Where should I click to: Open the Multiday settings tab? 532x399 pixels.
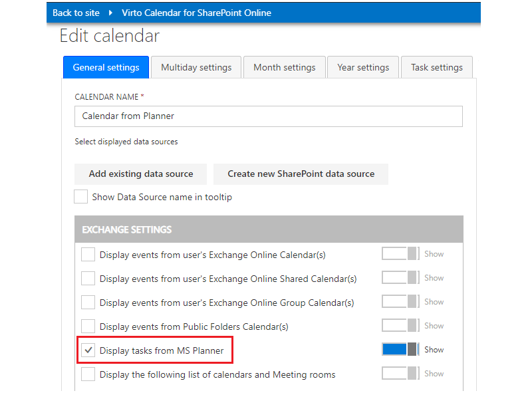[x=196, y=67]
